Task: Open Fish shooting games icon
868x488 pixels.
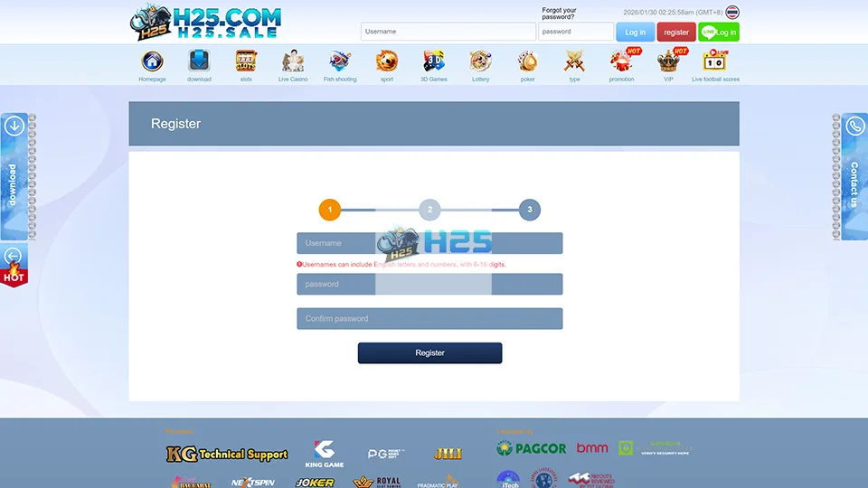Action: click(340, 61)
